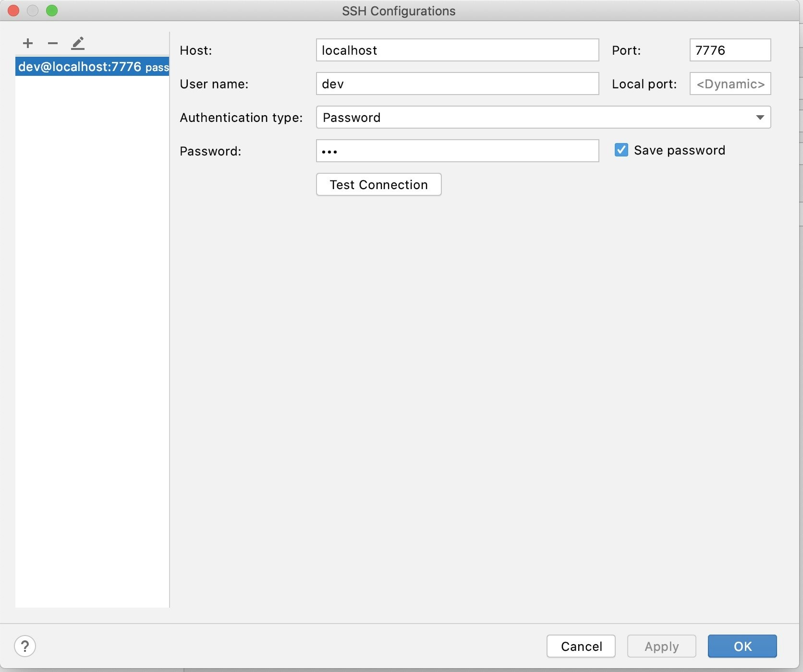This screenshot has height=672, width=803.
Task: Click the Test Connection button
Action: [x=378, y=184]
